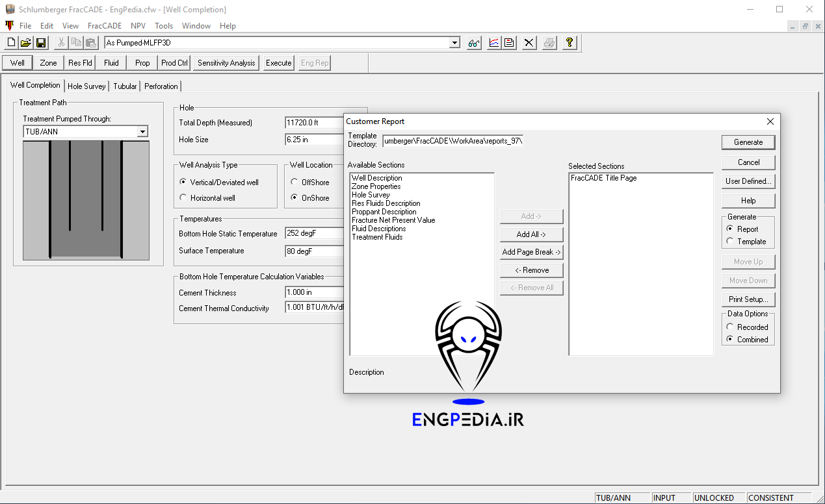Viewport: 825px width, 504px height.
Task: Select the Horizontal well analysis type
Action: click(183, 198)
